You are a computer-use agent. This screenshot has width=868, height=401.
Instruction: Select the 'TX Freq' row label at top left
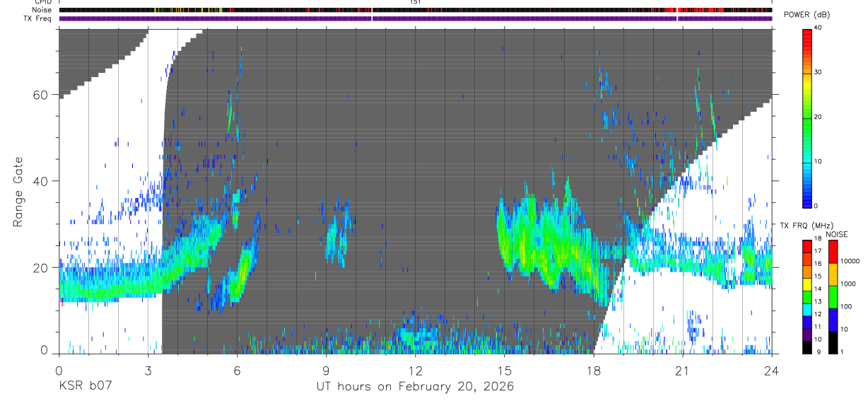click(37, 18)
